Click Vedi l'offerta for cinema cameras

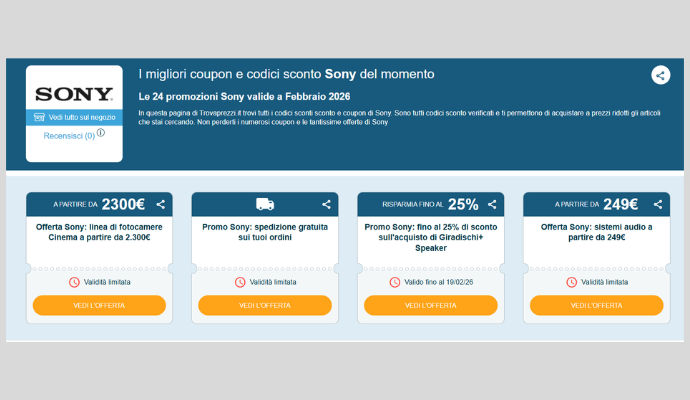tap(99, 305)
